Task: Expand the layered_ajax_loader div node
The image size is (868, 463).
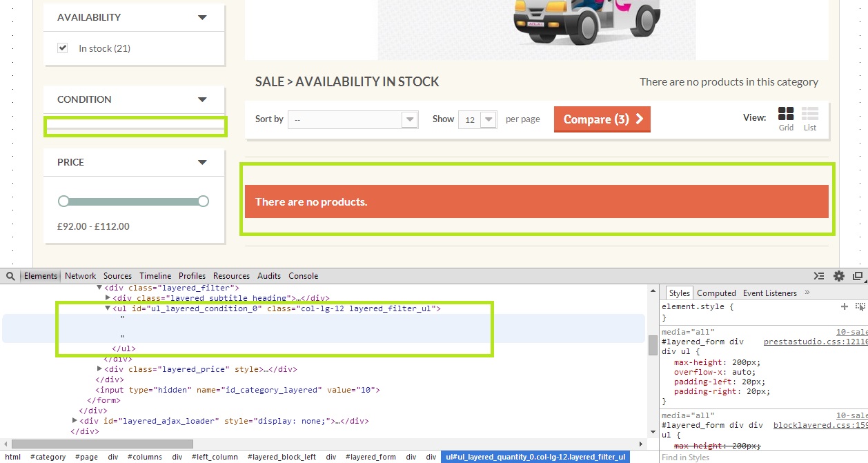Action: click(x=75, y=421)
